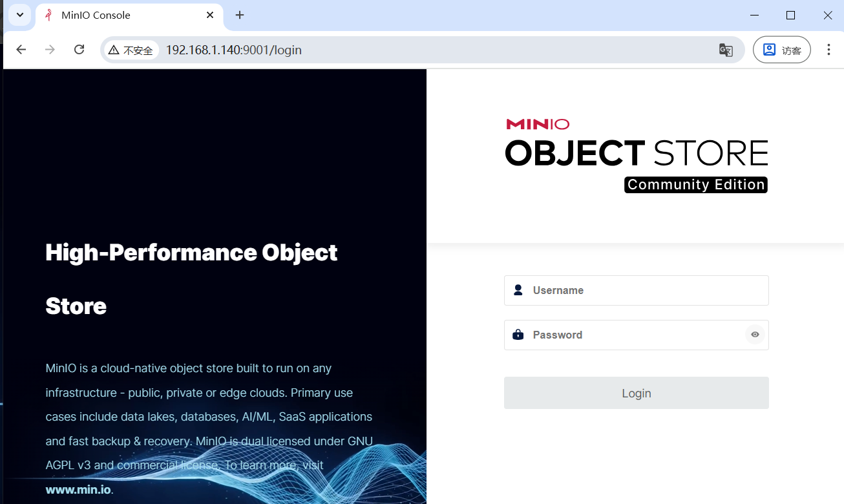Open the translate page icon
This screenshot has width=844, height=504.
[726, 50]
